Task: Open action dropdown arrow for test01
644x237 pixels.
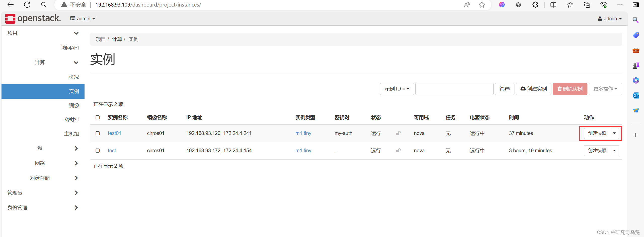Action: [614, 133]
